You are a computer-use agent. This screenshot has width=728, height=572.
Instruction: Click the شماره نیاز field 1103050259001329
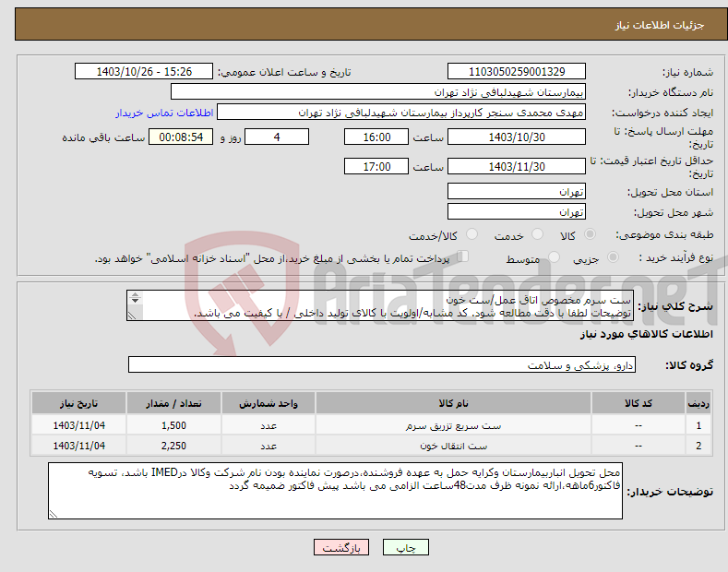(x=517, y=72)
